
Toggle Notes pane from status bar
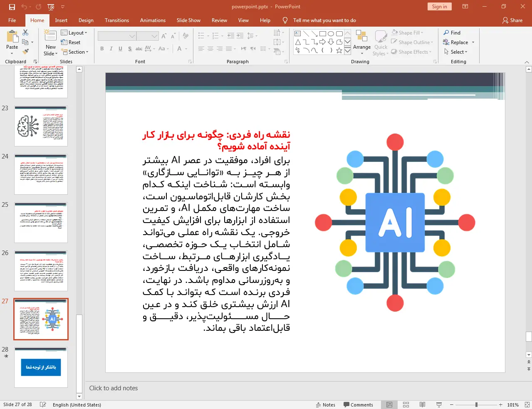click(326, 405)
